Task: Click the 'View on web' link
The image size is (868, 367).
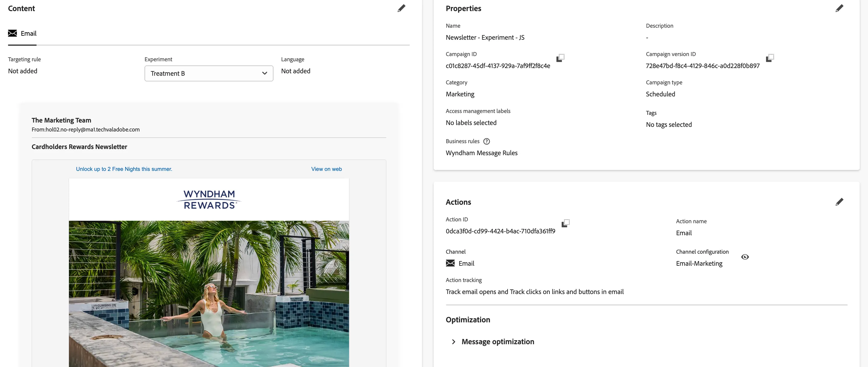Action: click(326, 169)
